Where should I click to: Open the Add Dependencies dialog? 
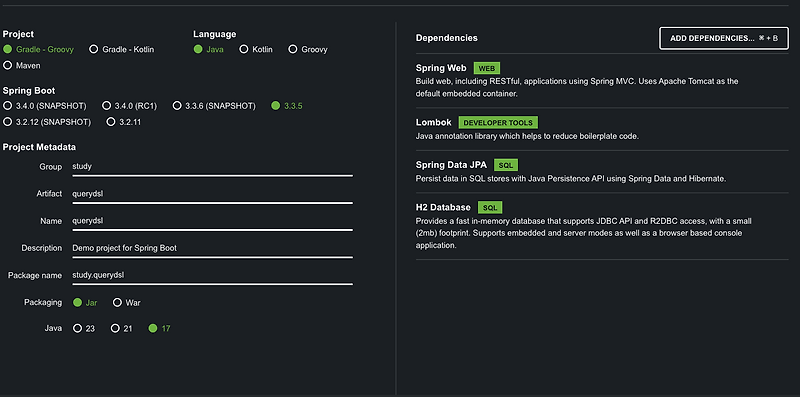(724, 38)
